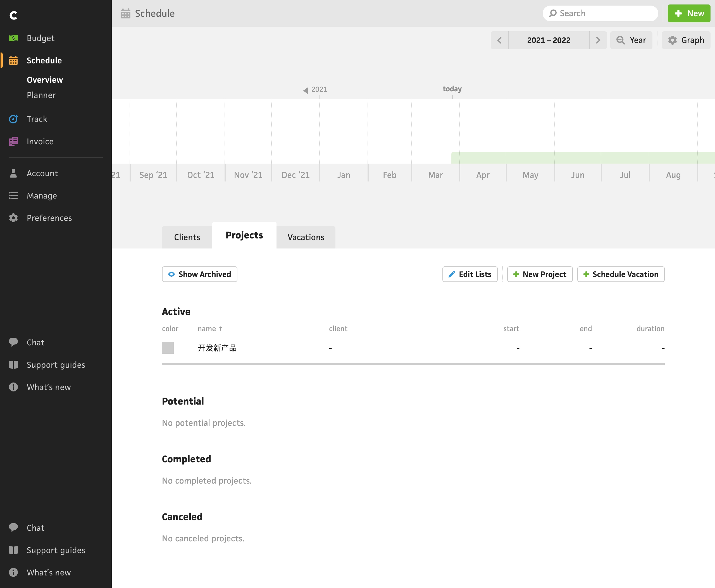Click the Track stopwatch icon
This screenshot has width=715, height=588.
pos(13,119)
